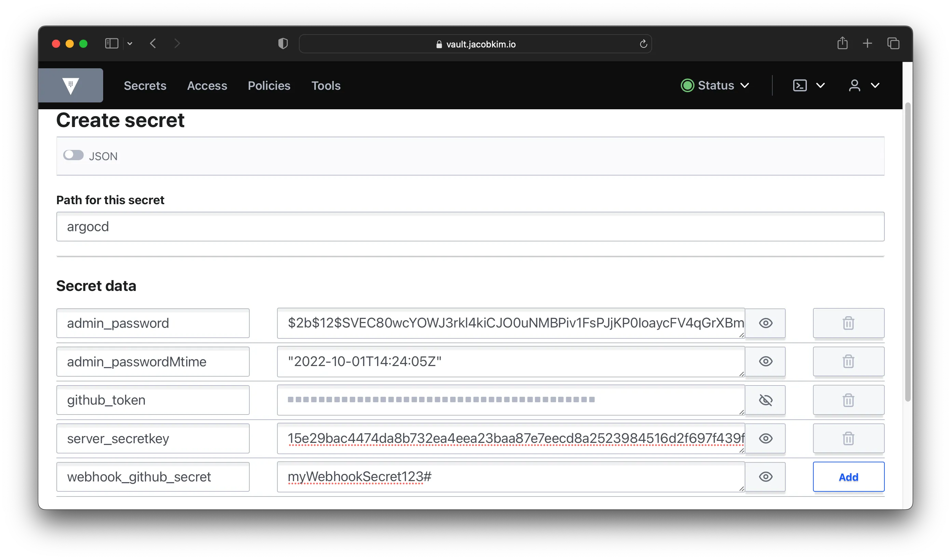Open the web CLI terminal icon

coord(800,85)
